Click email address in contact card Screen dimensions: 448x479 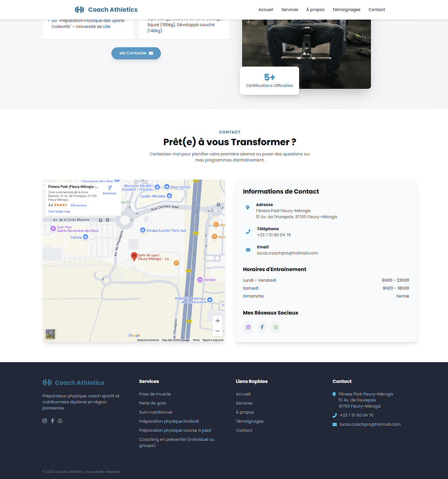tap(287, 253)
